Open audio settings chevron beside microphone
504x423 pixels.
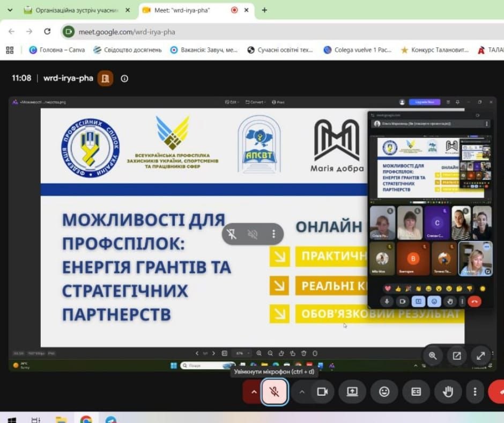coord(254,392)
